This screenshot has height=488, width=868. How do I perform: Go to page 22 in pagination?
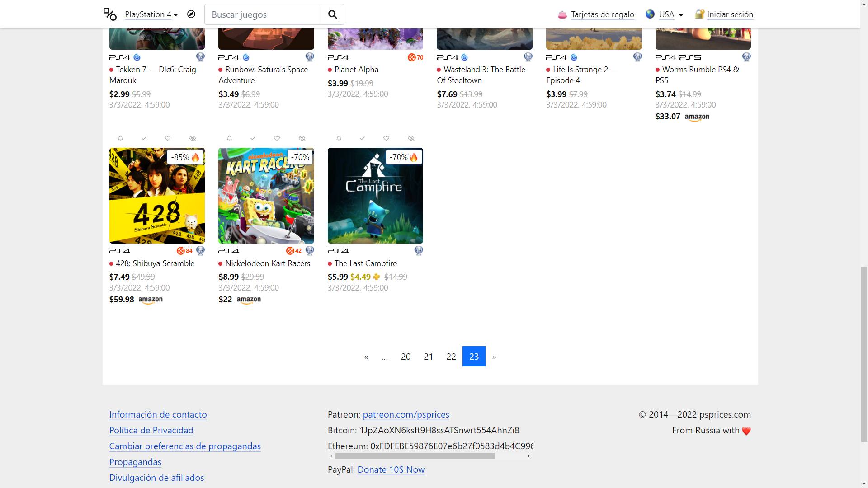click(451, 357)
